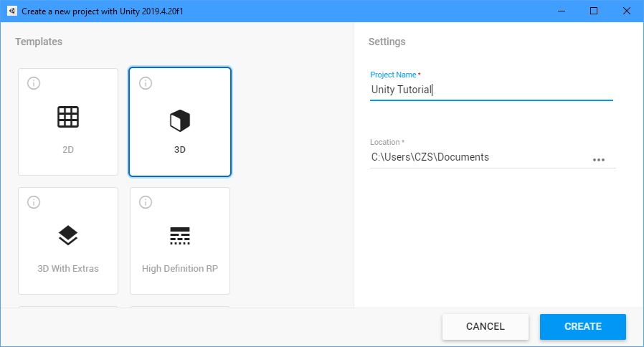
Task: Show info for 3D With Extras template
Action: 33,202
